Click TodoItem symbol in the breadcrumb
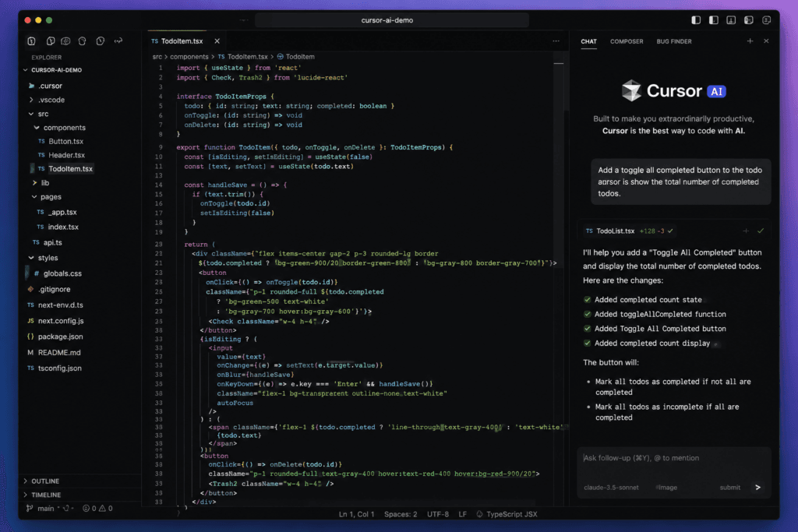 click(300, 57)
